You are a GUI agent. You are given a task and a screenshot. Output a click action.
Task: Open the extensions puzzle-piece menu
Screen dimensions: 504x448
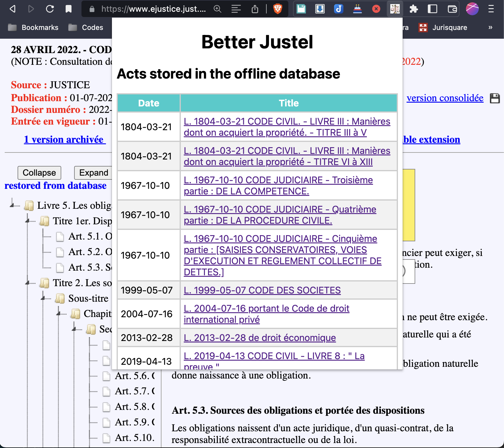(413, 9)
